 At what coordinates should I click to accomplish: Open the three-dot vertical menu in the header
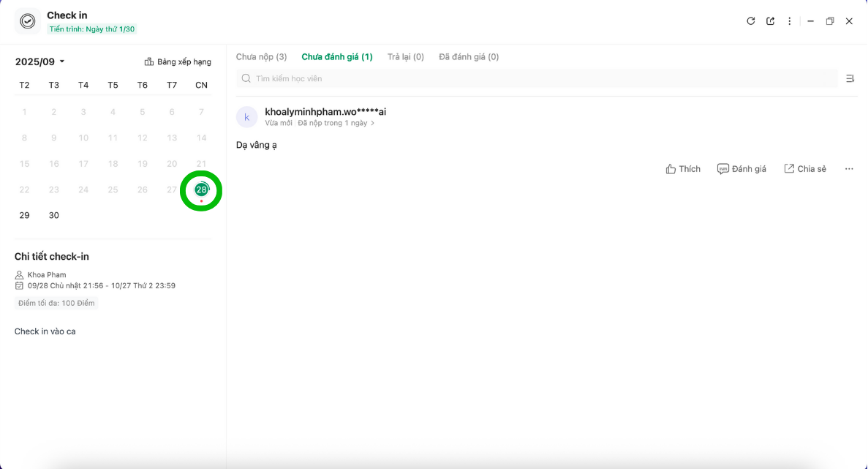point(790,21)
